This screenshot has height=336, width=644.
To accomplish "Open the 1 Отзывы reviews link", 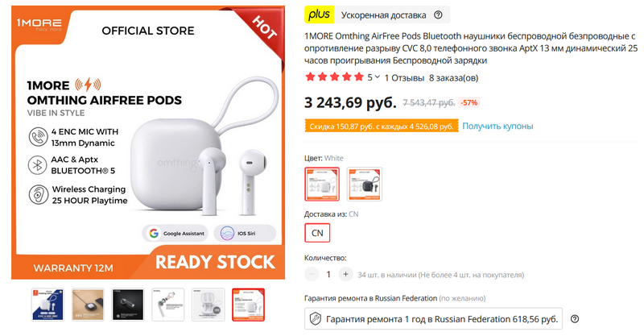I will pyautogui.click(x=404, y=77).
